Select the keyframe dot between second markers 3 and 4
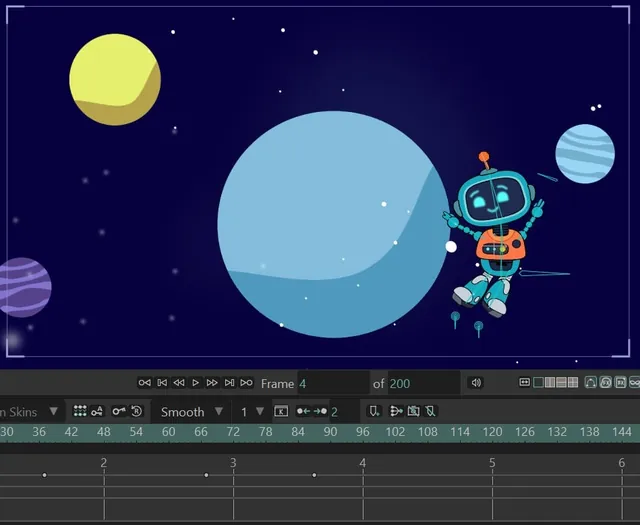The image size is (640, 525). [x=314, y=475]
